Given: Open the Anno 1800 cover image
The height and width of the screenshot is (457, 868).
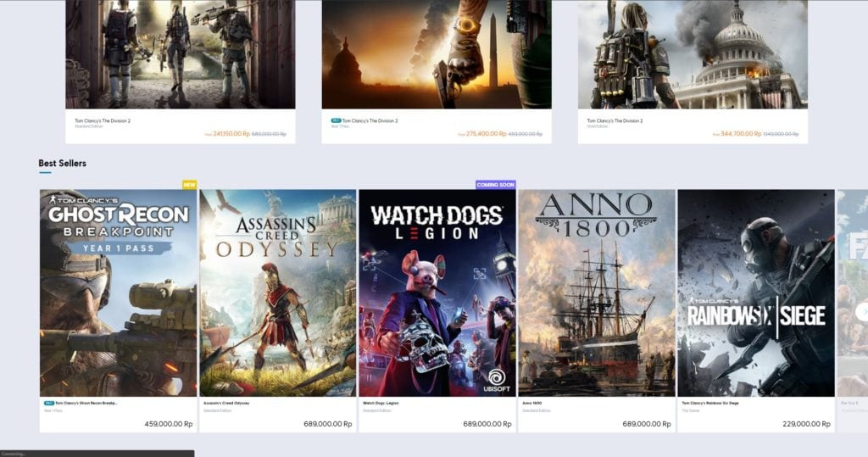Looking at the screenshot, I should 596,293.
